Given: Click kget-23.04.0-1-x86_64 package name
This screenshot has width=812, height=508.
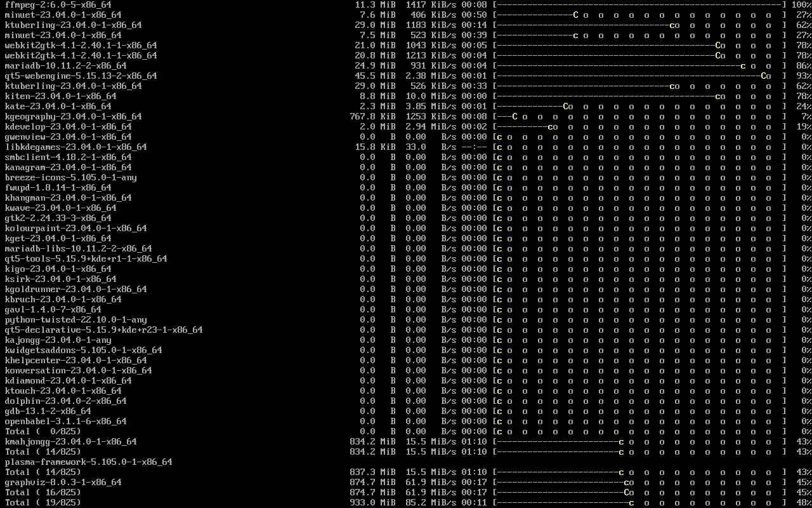Looking at the screenshot, I should coord(58,238).
